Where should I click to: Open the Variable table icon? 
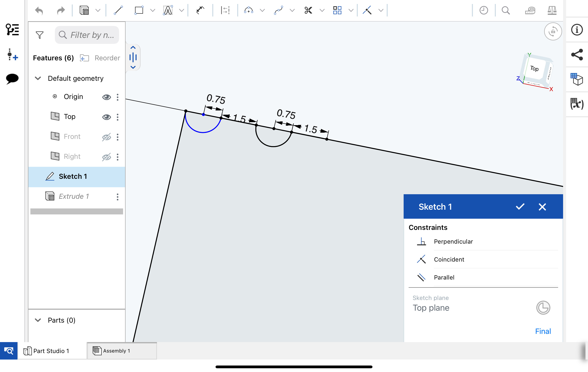point(577,104)
